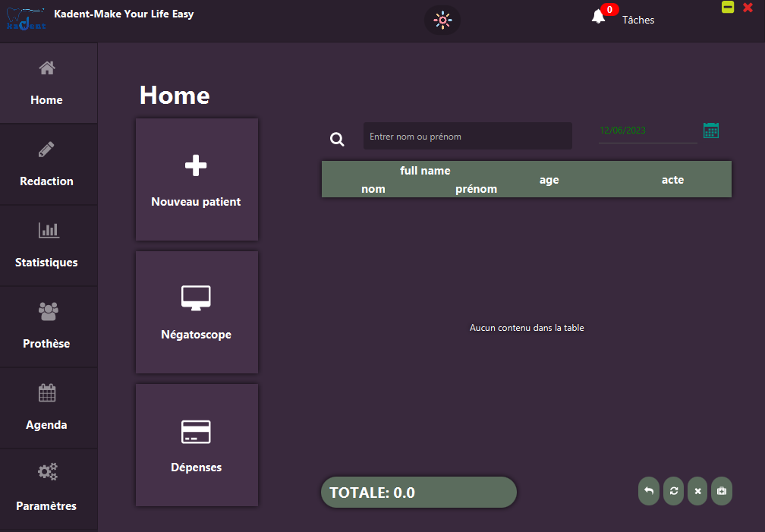Click the medical kit button

pyautogui.click(x=721, y=491)
